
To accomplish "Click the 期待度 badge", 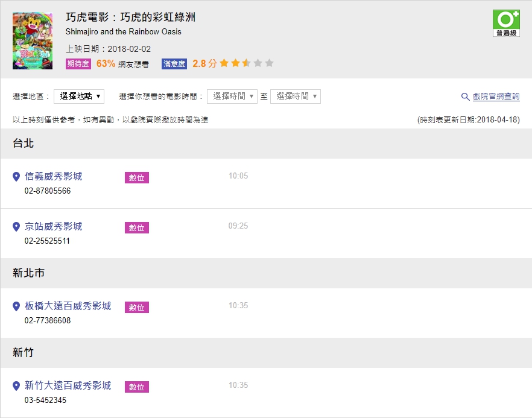I will tap(78, 64).
